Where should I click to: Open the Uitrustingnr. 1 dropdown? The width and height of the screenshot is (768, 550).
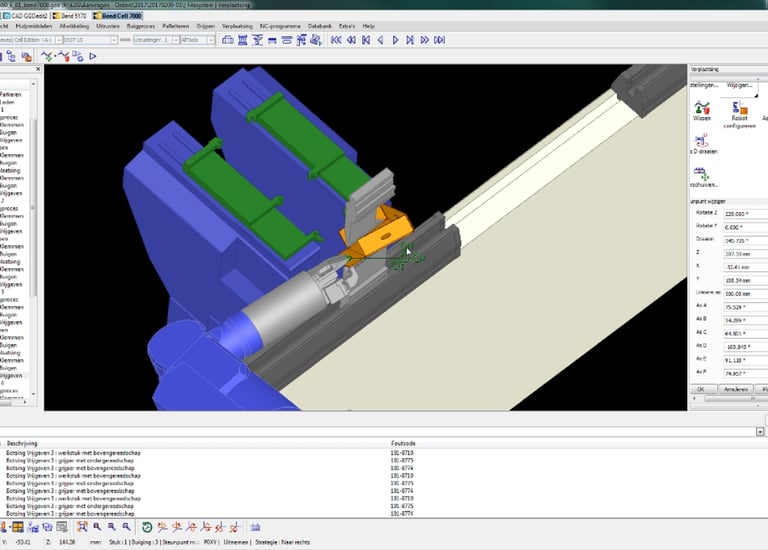coord(175,40)
